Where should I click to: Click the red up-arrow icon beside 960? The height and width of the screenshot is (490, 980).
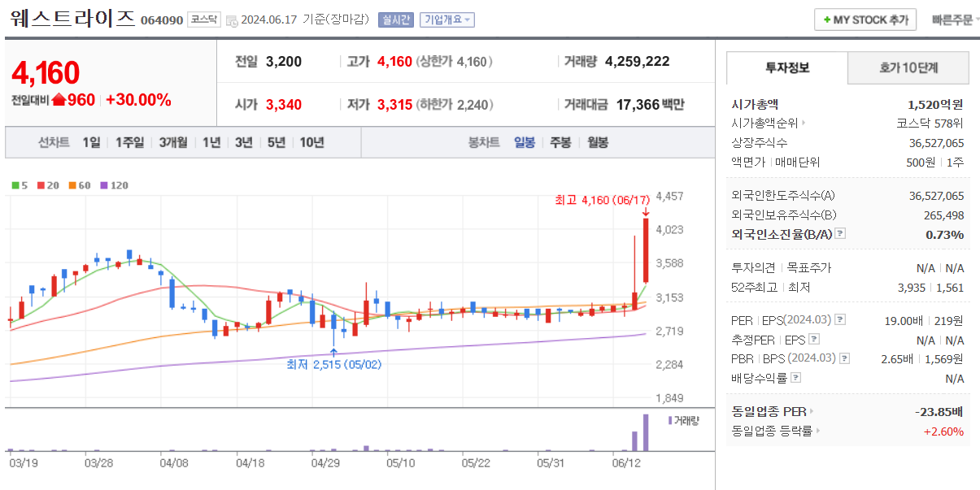(59, 100)
